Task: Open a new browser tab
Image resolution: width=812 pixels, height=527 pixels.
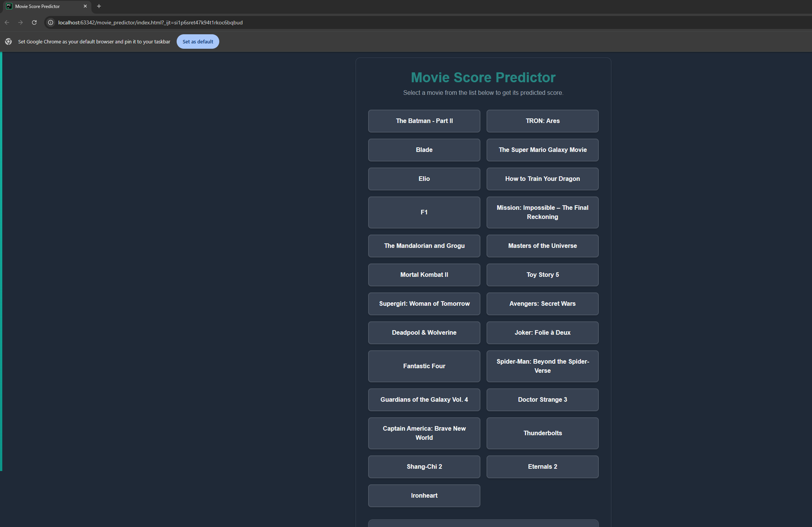Action: point(99,6)
